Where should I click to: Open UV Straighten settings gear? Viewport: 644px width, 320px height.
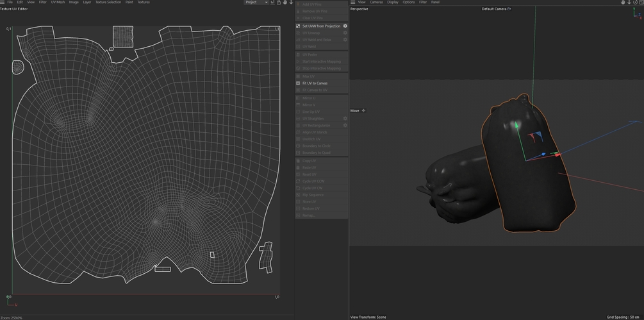click(x=345, y=118)
